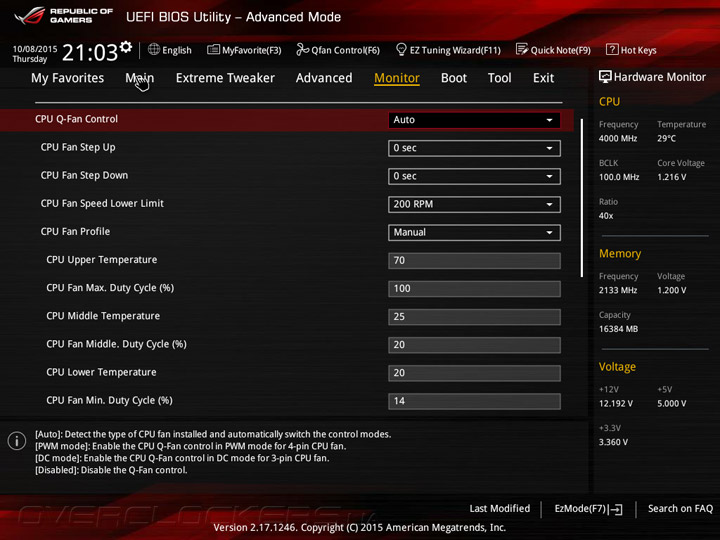Click the 1.200 V memory voltage value

tap(671, 290)
